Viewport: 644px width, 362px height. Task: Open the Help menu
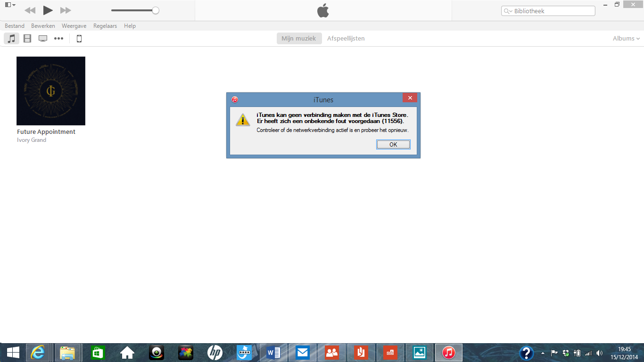[130, 26]
